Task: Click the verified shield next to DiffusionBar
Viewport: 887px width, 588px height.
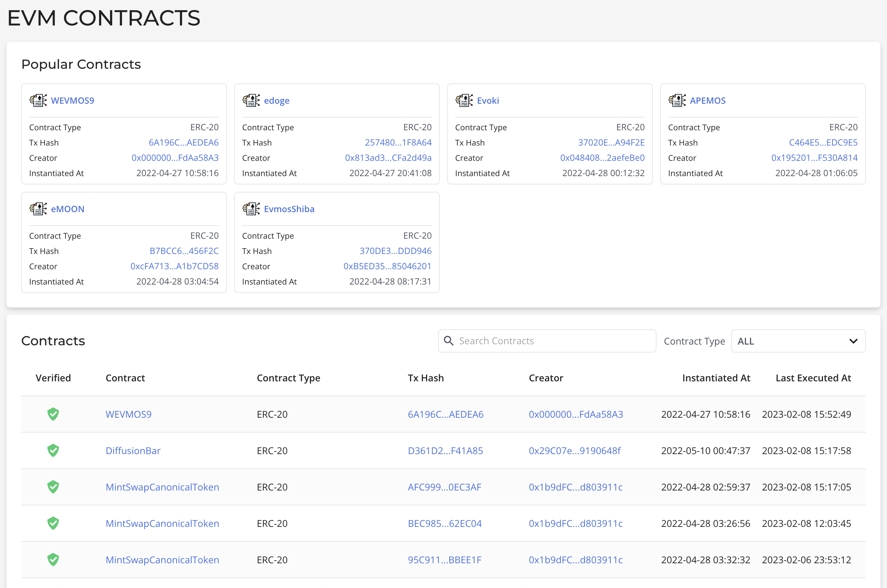Action: pos(53,450)
